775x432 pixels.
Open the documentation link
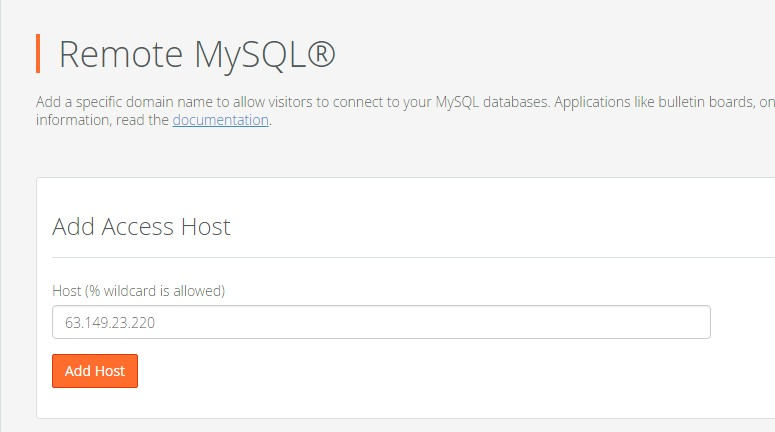[220, 120]
